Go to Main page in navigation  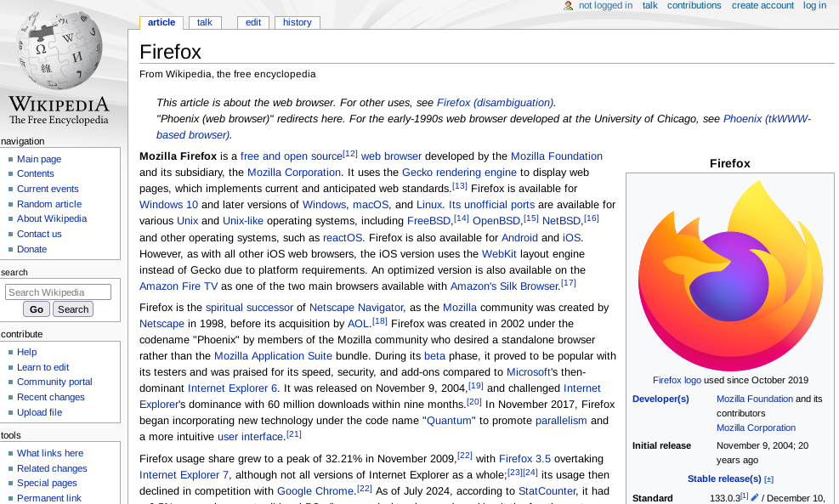click(x=39, y=159)
